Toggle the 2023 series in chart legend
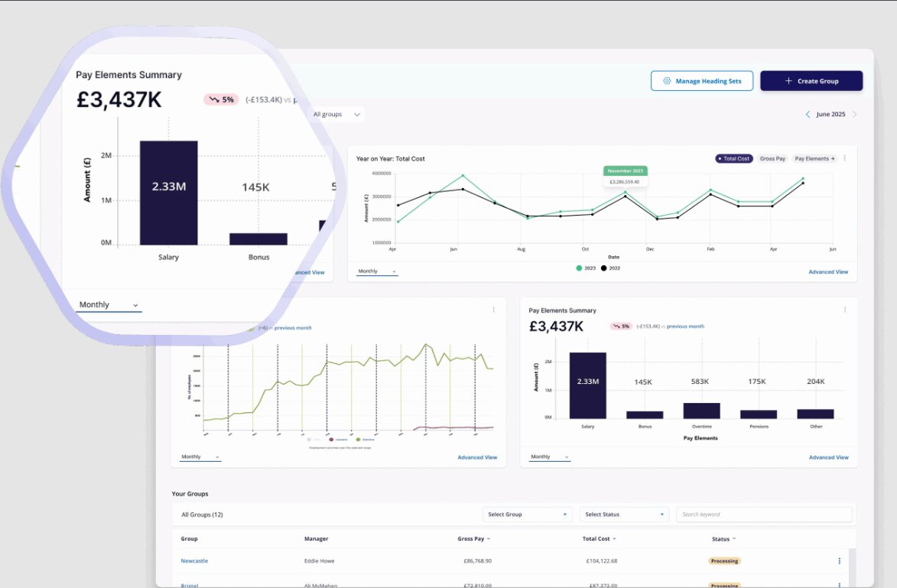This screenshot has width=897, height=588. point(585,268)
